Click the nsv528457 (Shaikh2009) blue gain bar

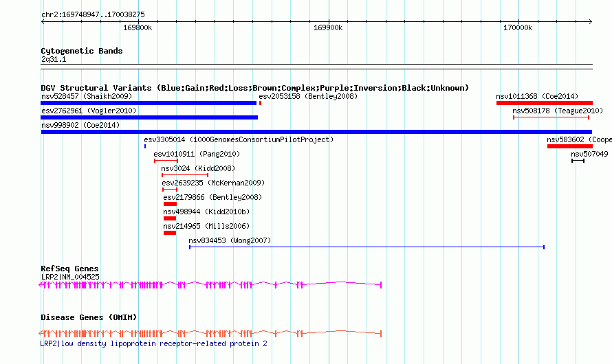(149, 103)
